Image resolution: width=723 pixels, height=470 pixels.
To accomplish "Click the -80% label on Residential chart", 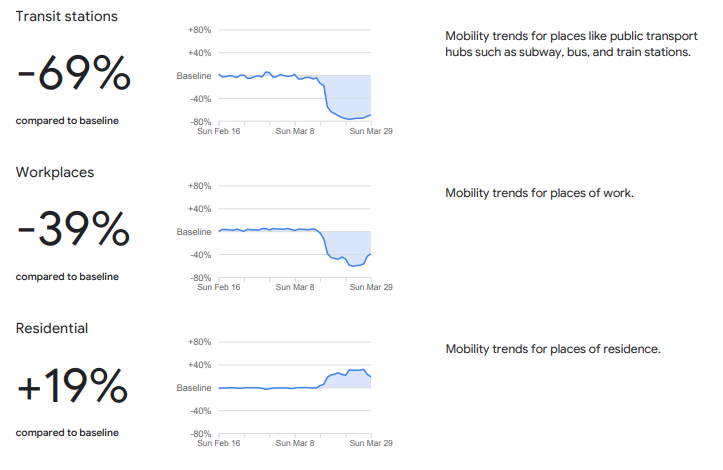I will coord(200,434).
